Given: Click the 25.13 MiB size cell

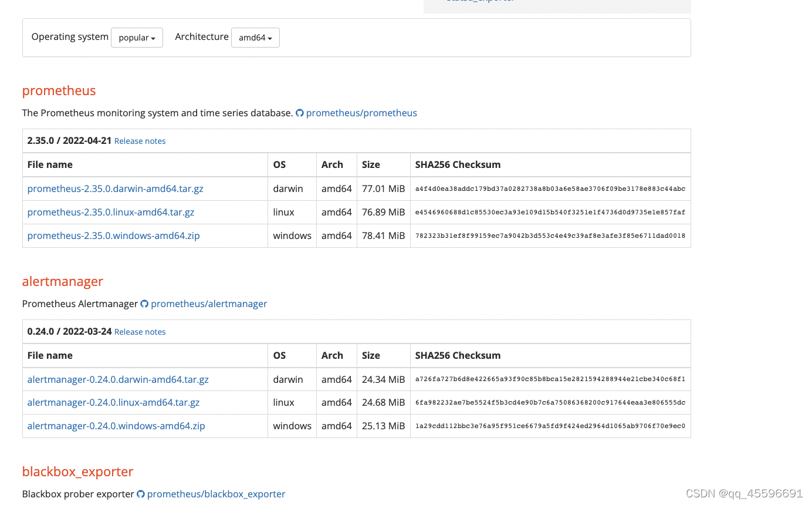Looking at the screenshot, I should click(384, 426).
